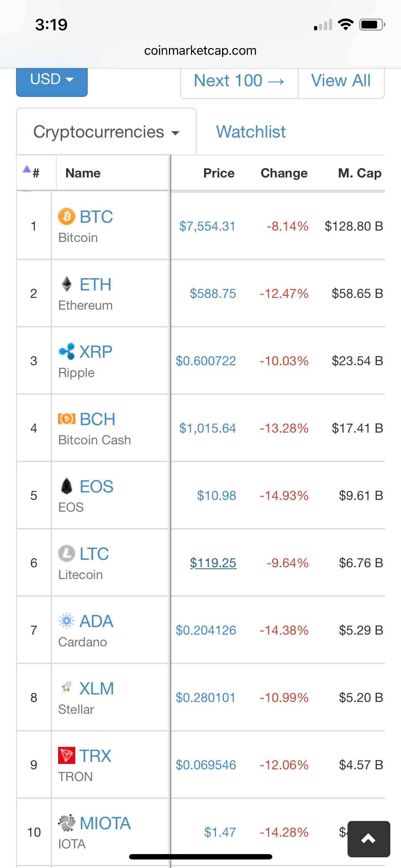
Task: Switch to the Watchlist tab
Action: coord(251,132)
